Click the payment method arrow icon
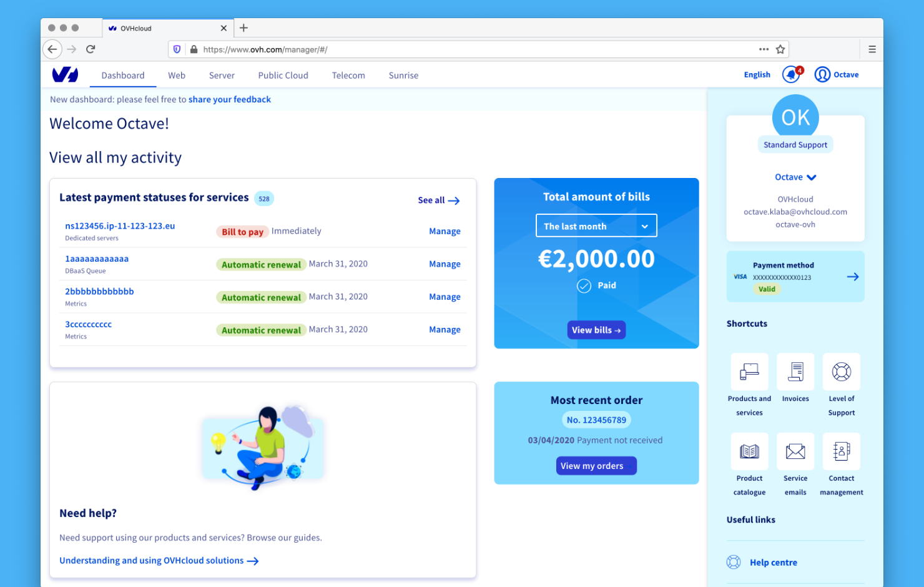The width and height of the screenshot is (924, 587). click(853, 277)
